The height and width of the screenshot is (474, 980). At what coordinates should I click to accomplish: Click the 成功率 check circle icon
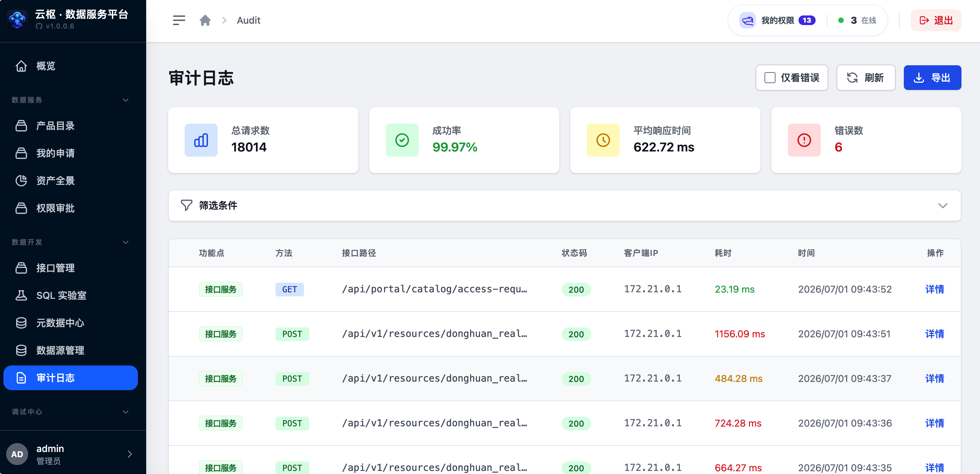coord(402,140)
